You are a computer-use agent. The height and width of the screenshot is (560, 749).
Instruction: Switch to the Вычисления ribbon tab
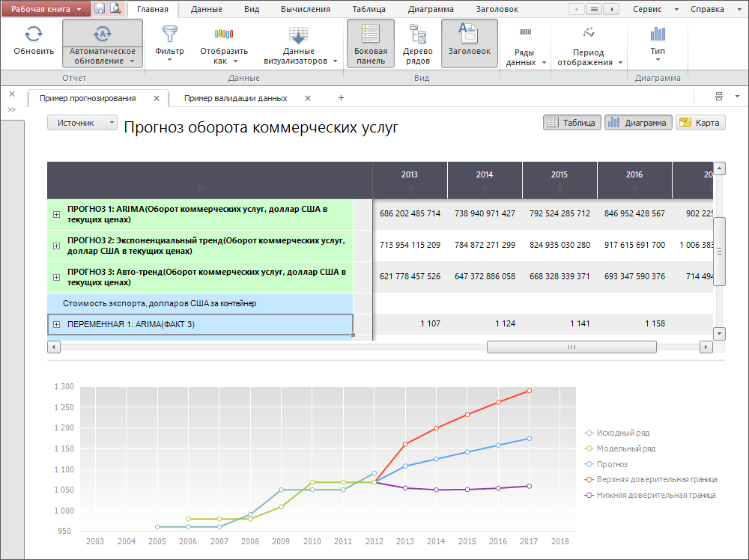(x=305, y=10)
